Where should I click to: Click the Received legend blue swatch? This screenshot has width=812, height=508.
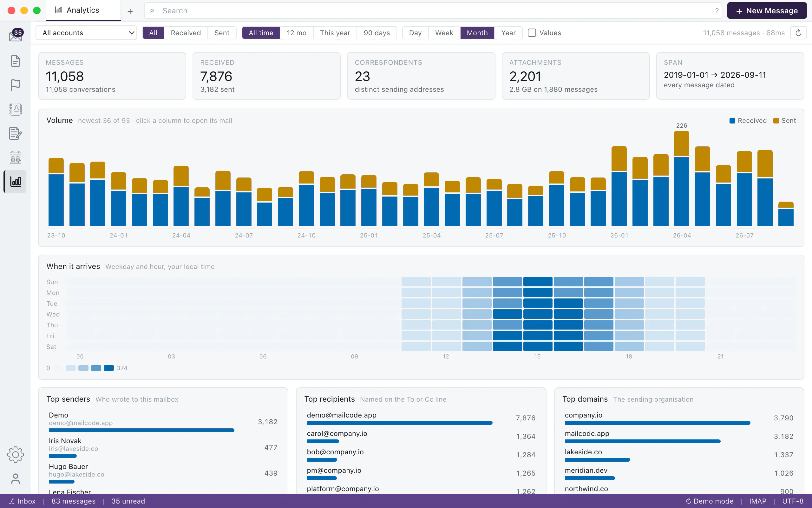click(x=732, y=121)
